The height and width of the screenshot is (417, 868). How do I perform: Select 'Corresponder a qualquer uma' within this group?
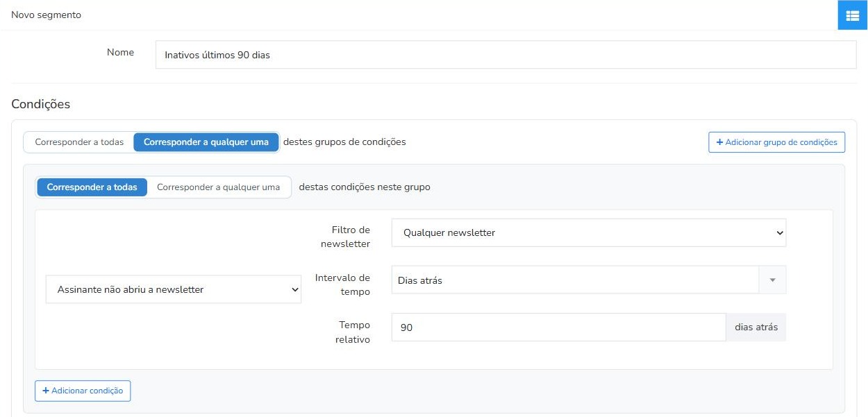click(219, 187)
